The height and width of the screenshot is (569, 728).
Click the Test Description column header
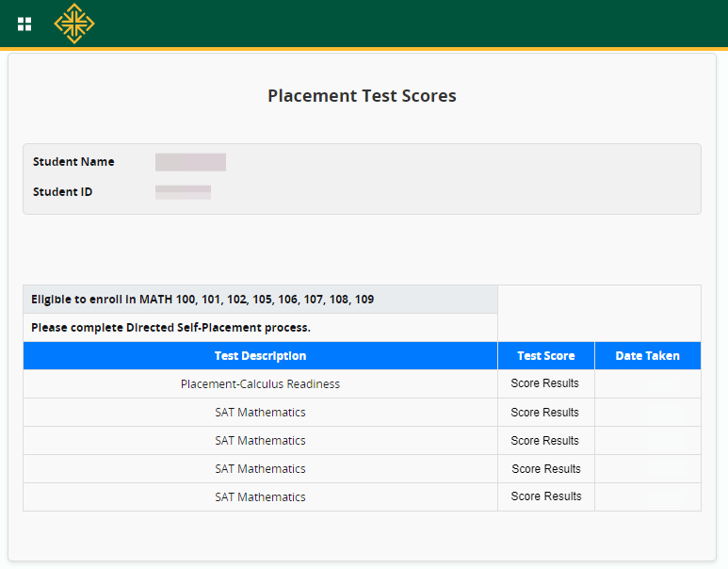coord(261,356)
